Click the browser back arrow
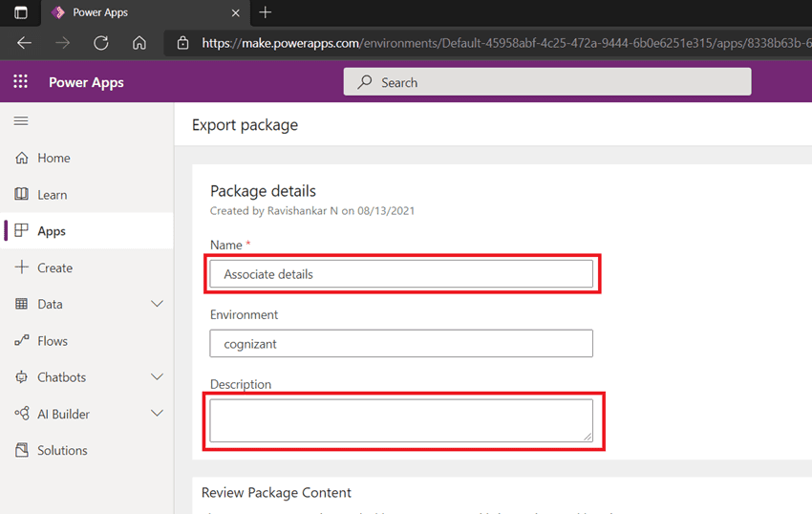This screenshot has width=812, height=514. pos(25,43)
